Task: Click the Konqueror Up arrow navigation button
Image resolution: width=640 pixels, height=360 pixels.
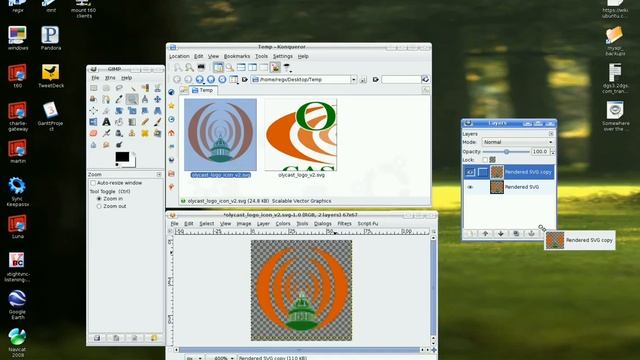Action: [x=199, y=79]
